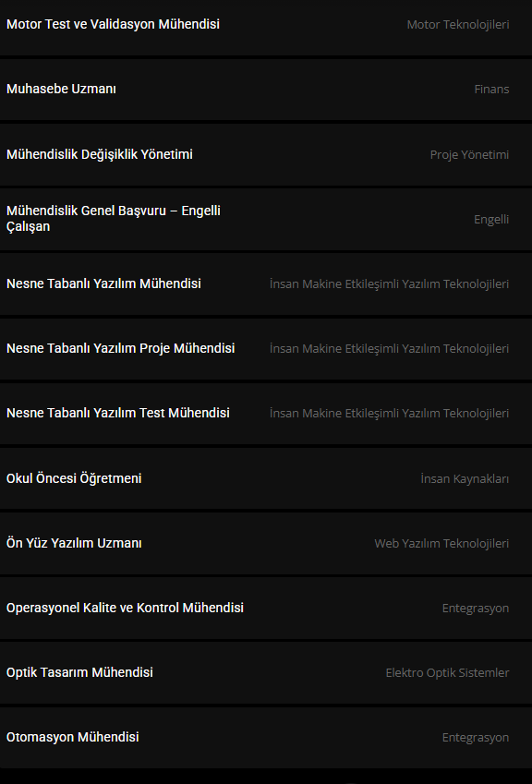Open the Otomasyon Mühendisi job posting
Viewport: 532px width, 784px height.
click(266, 738)
